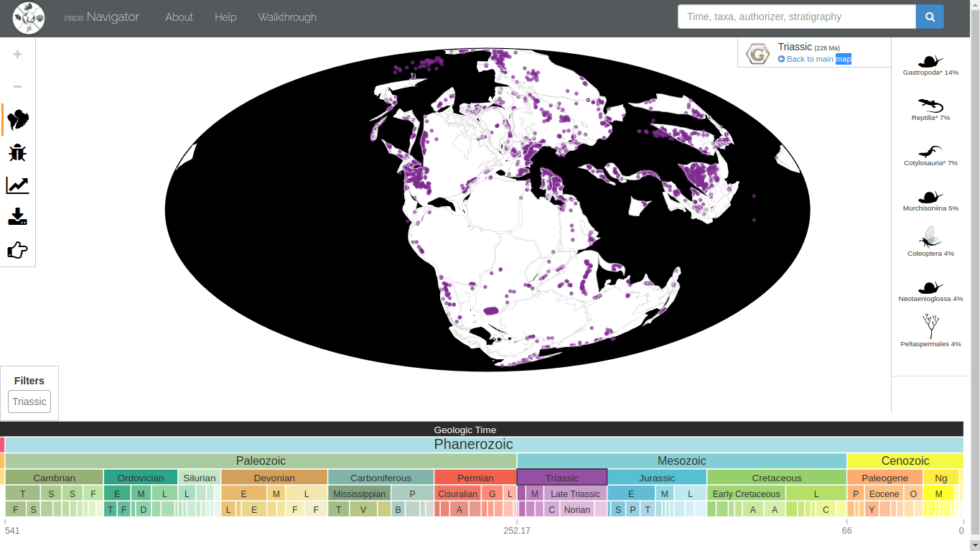Click the thumbs-up feedback icon
This screenshot has height=551, width=980.
tap(17, 249)
